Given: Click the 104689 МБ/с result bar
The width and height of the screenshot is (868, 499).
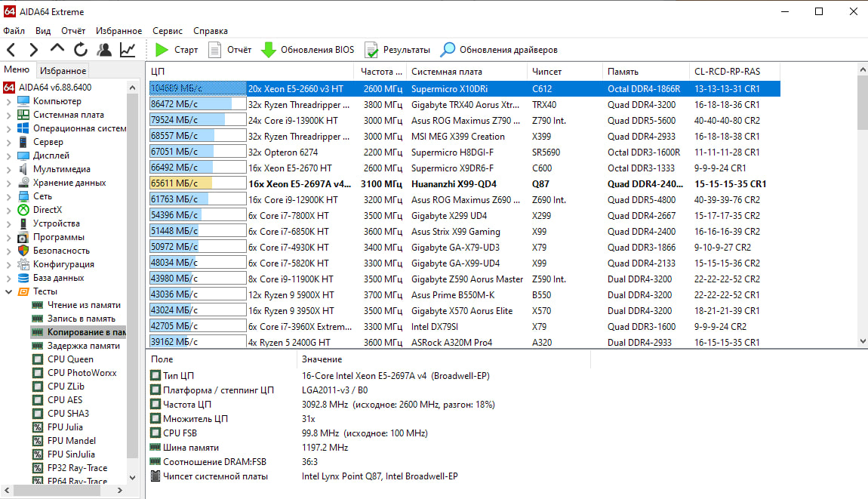Looking at the screenshot, I should 198,88.
